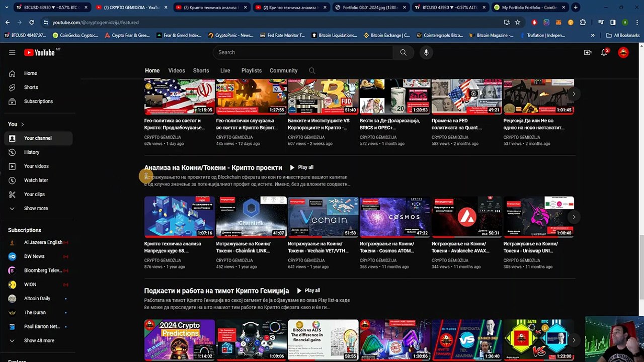The height and width of the screenshot is (362, 644).
Task: Open the notifications bell
Action: [604, 52]
